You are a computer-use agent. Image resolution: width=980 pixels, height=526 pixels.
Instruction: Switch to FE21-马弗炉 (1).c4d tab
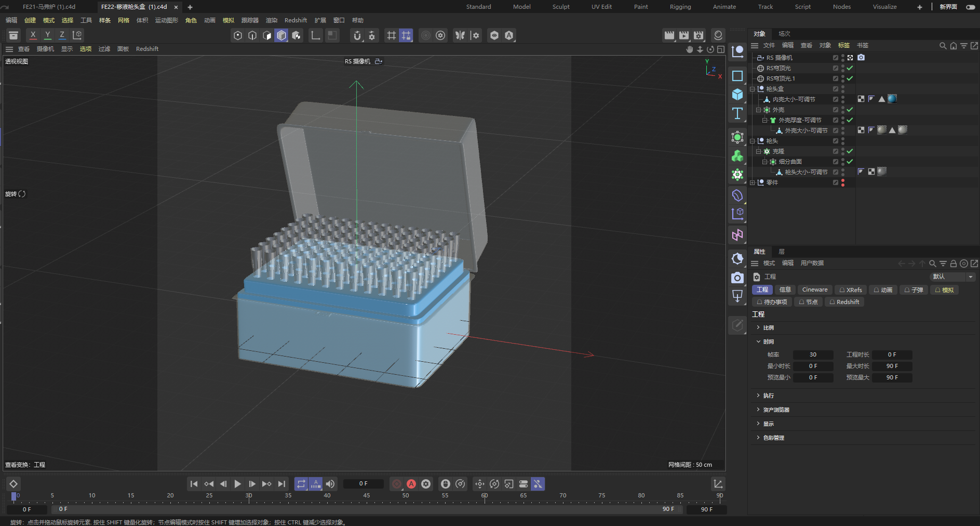pyautogui.click(x=49, y=7)
